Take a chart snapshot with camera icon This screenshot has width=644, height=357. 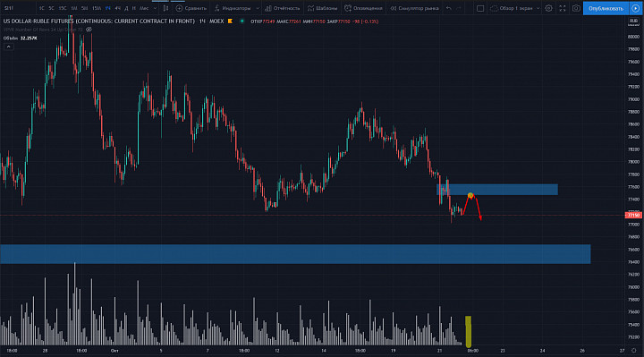pyautogui.click(x=576, y=8)
